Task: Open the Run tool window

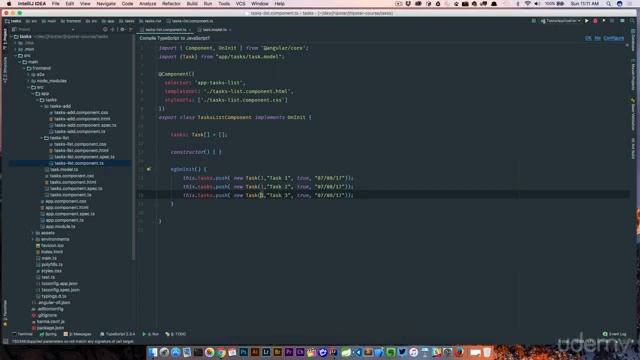Action: pos(151,334)
